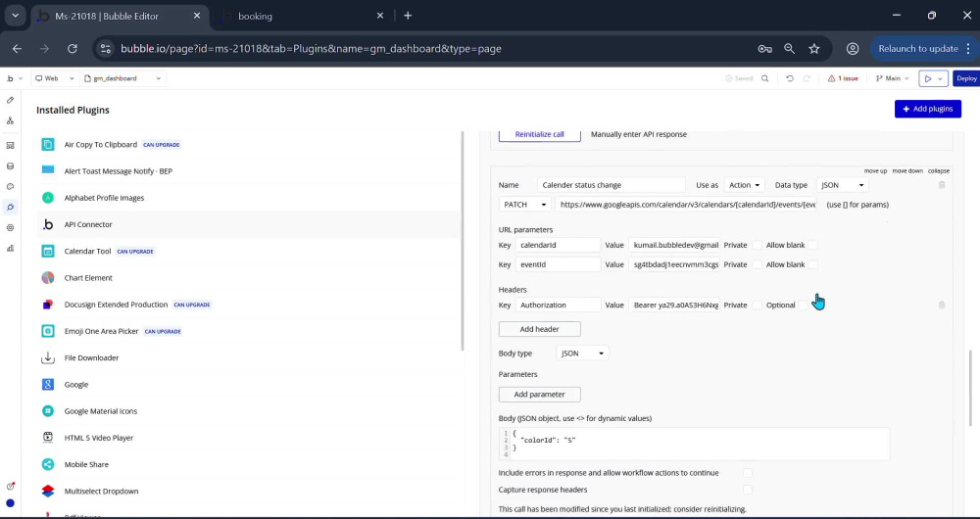
Task: Open the Plugins tab plug icon
Action: tap(10, 208)
